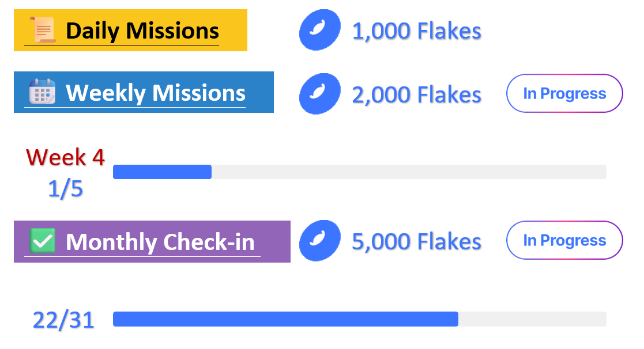644x349 pixels.
Task: Select the 2,000 Flakes reward text
Action: pyautogui.click(x=416, y=94)
